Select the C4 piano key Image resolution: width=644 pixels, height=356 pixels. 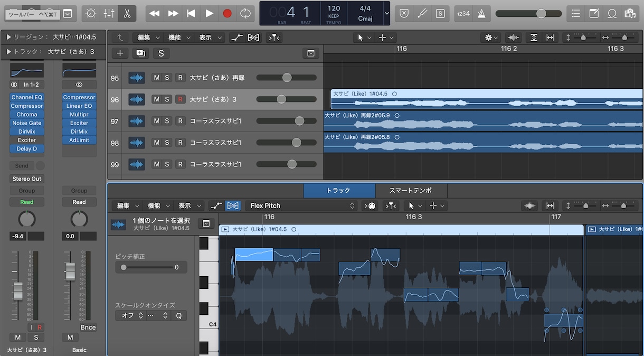point(209,324)
